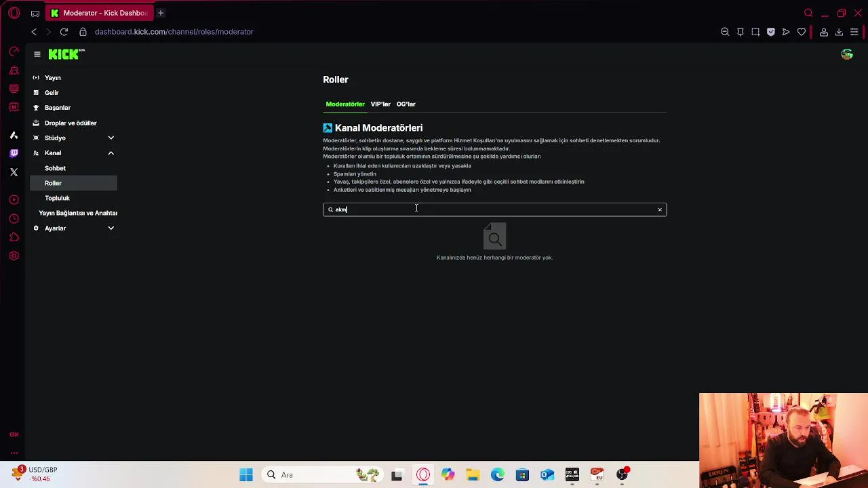Open the browser search tabs icon
This screenshot has height=488, width=868.
pyautogui.click(x=808, y=13)
